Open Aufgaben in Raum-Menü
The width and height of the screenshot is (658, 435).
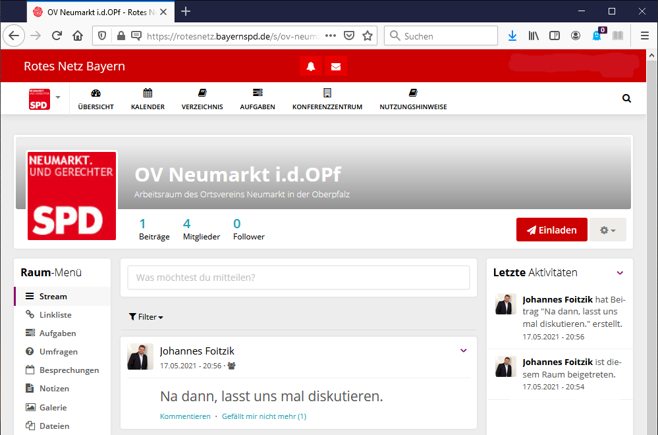63,333
